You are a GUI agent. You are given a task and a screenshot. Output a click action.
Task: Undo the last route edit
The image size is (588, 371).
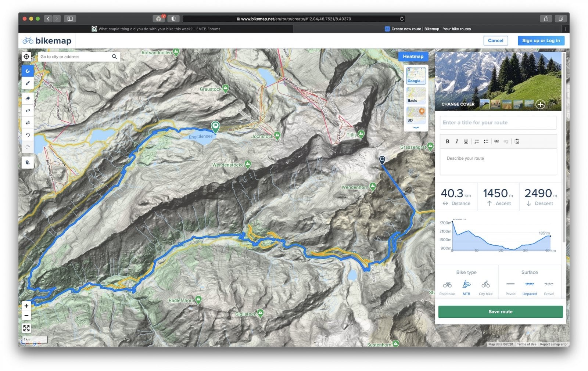point(28,135)
